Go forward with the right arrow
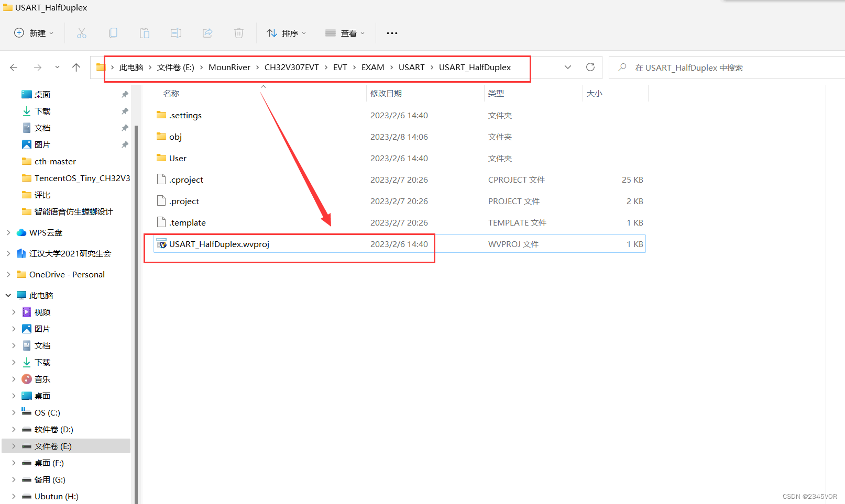The height and width of the screenshot is (504, 845). click(38, 68)
